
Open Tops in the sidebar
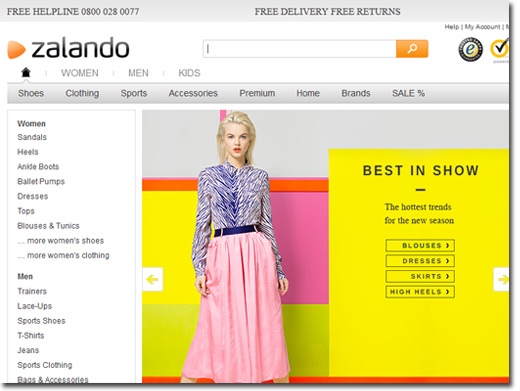coord(26,211)
